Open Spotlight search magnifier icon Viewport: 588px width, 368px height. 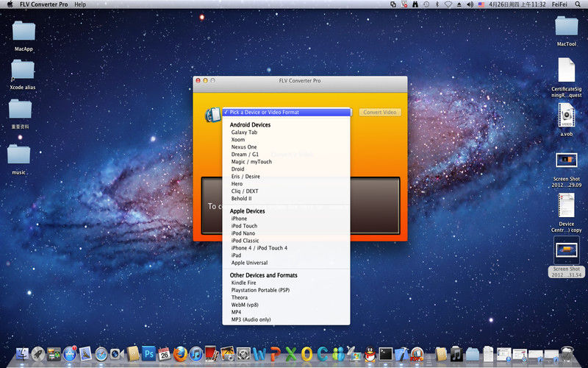click(x=578, y=4)
